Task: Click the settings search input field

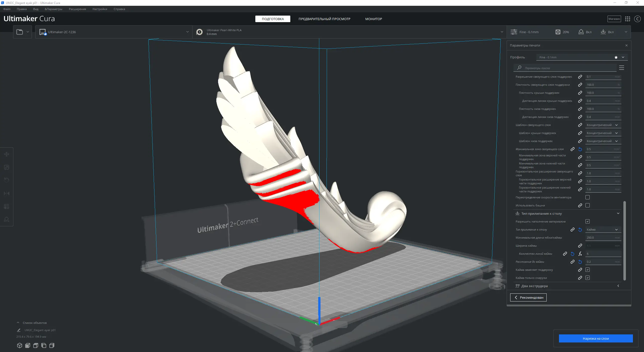Action: [x=569, y=68]
